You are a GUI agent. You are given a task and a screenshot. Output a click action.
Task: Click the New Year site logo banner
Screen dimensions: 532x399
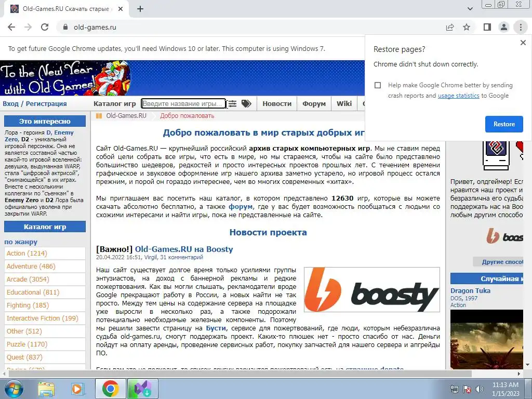click(65, 78)
